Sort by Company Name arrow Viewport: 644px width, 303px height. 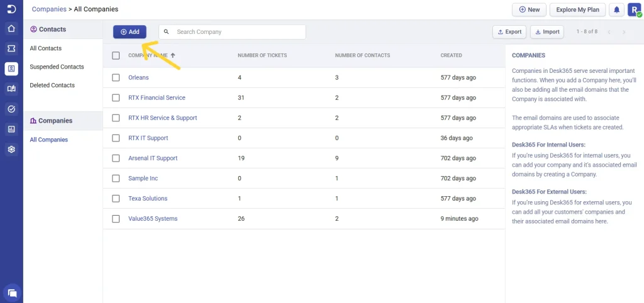click(x=173, y=55)
